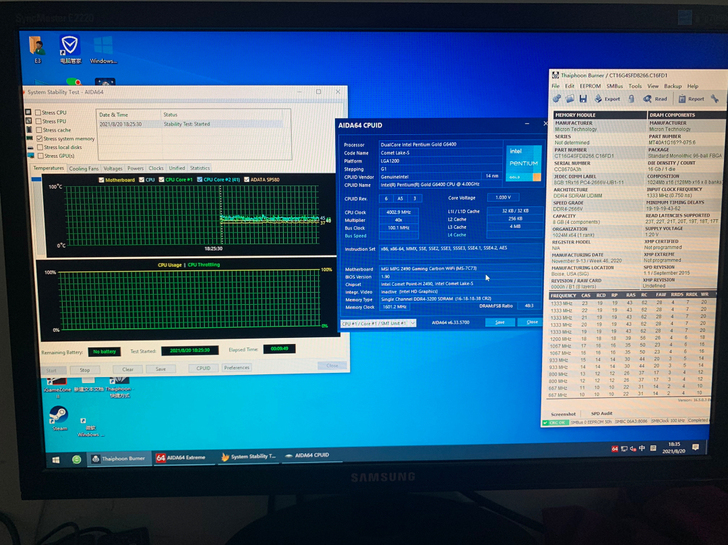
Task: Open the Edit menu in Thaiphoon Burner
Action: pos(570,86)
